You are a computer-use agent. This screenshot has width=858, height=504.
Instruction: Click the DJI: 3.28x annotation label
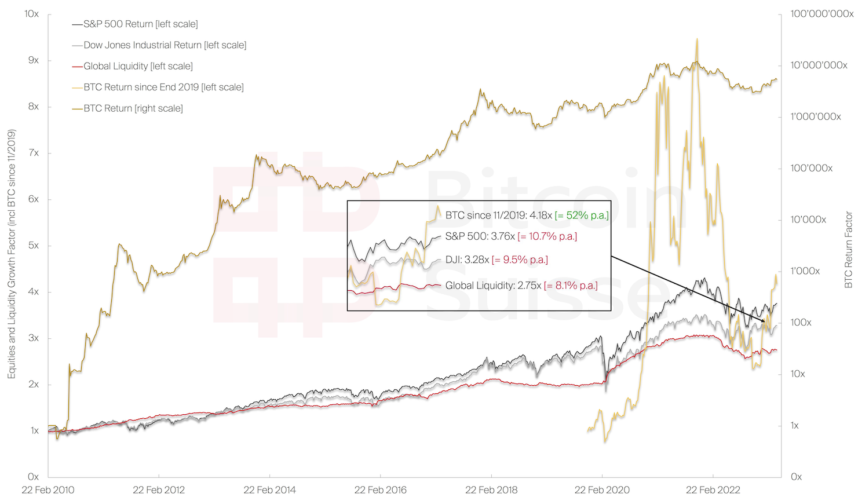click(468, 260)
